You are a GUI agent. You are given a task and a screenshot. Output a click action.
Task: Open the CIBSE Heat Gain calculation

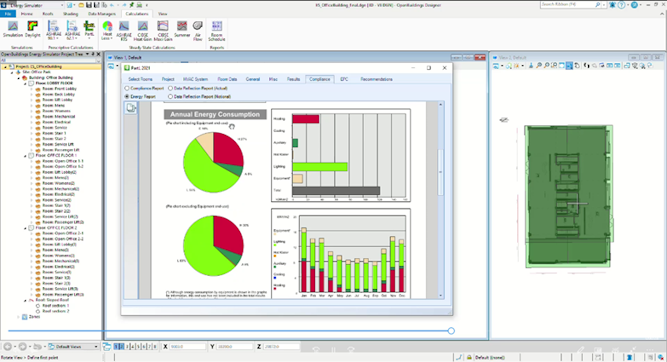pyautogui.click(x=143, y=31)
